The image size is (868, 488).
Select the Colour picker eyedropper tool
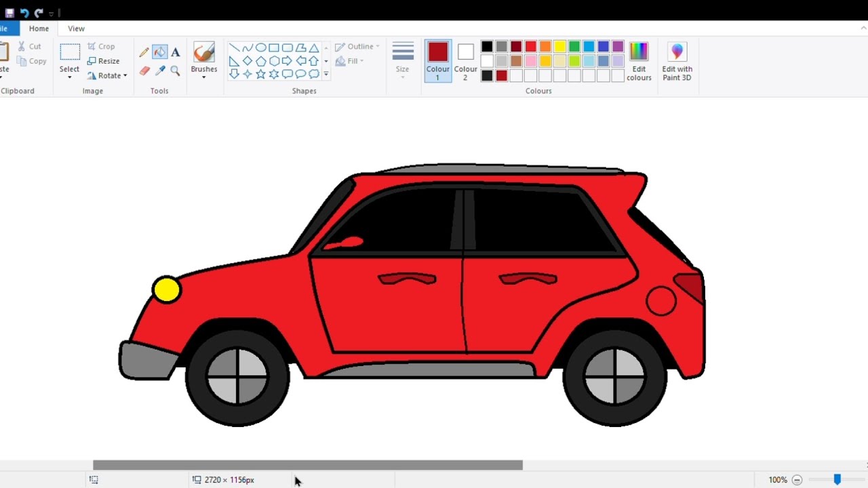point(160,70)
